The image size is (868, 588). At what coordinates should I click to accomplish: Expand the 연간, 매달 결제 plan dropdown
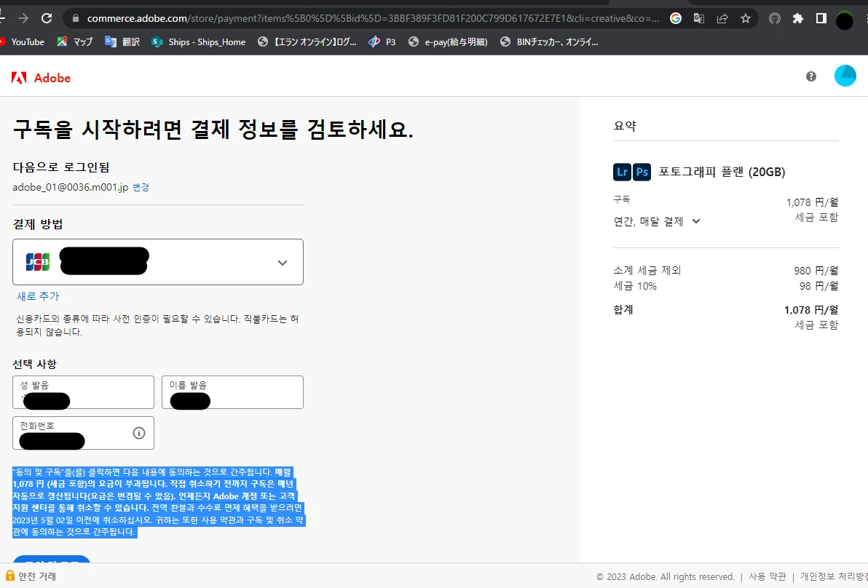tap(657, 222)
